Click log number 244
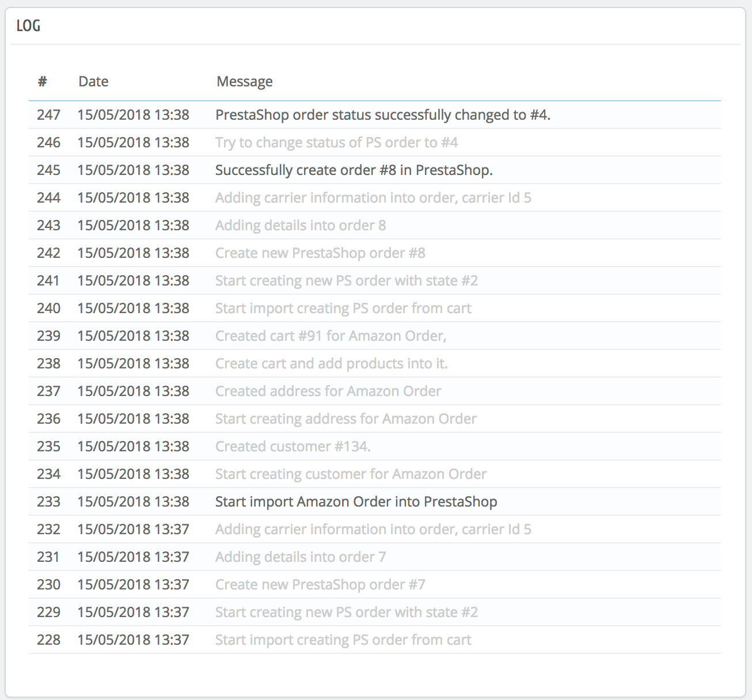The image size is (752, 700). point(48,197)
